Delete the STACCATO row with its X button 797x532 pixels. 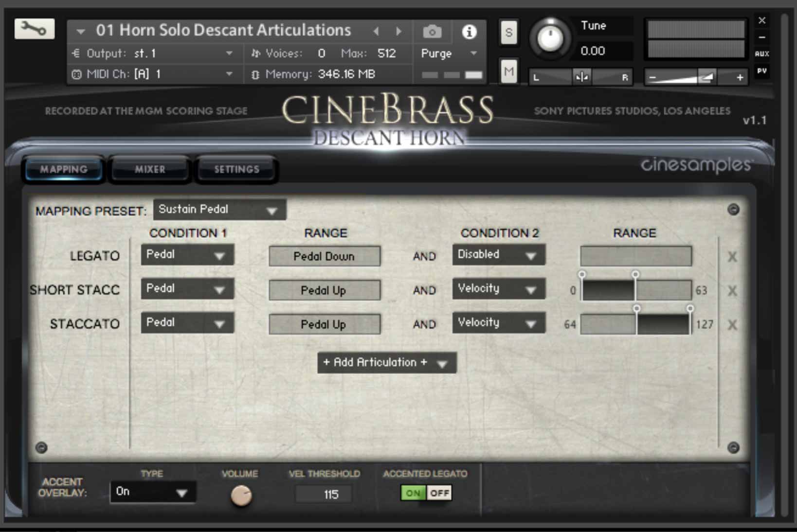pyautogui.click(x=732, y=324)
